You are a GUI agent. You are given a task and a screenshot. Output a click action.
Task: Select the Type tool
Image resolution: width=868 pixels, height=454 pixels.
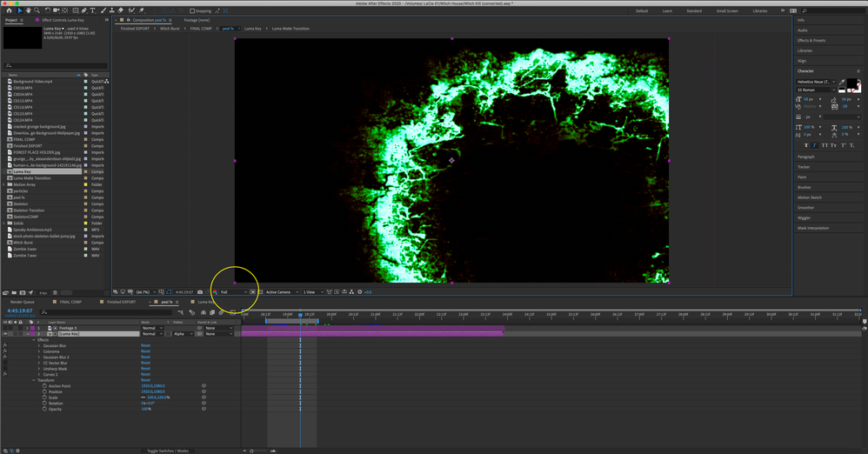pyautogui.click(x=92, y=10)
